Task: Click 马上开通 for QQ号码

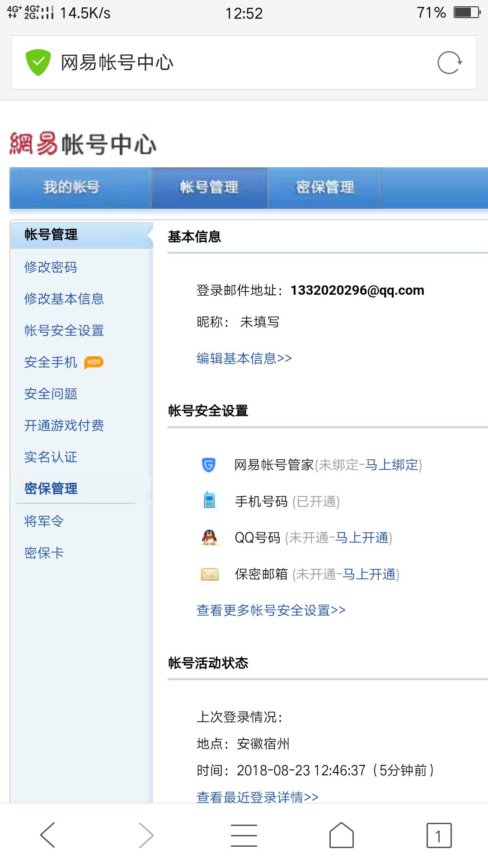Action: tap(362, 538)
